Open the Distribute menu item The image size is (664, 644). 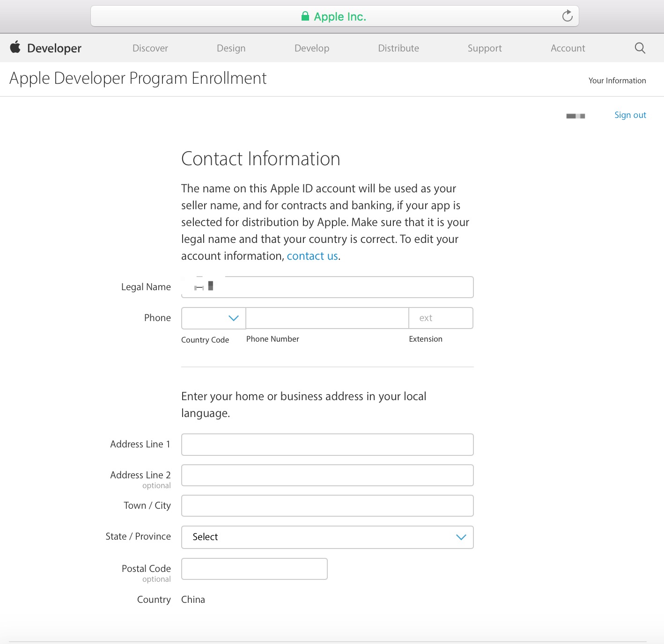pyautogui.click(x=398, y=48)
